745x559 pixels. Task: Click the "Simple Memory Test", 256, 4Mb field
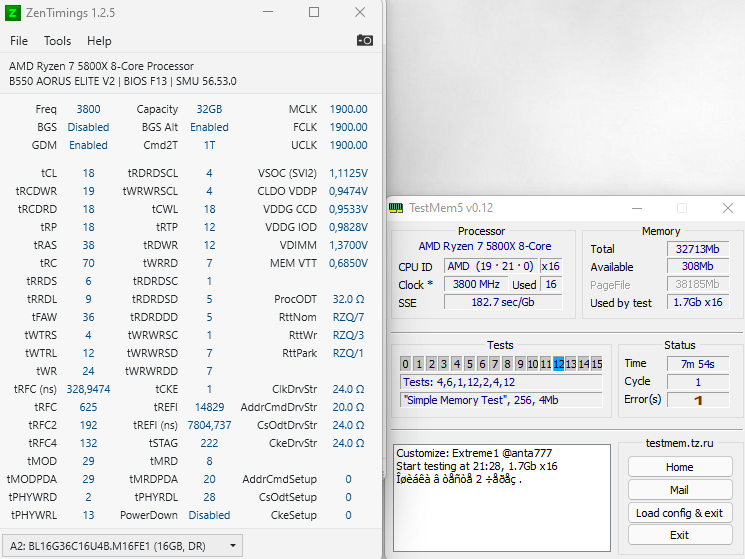501,400
